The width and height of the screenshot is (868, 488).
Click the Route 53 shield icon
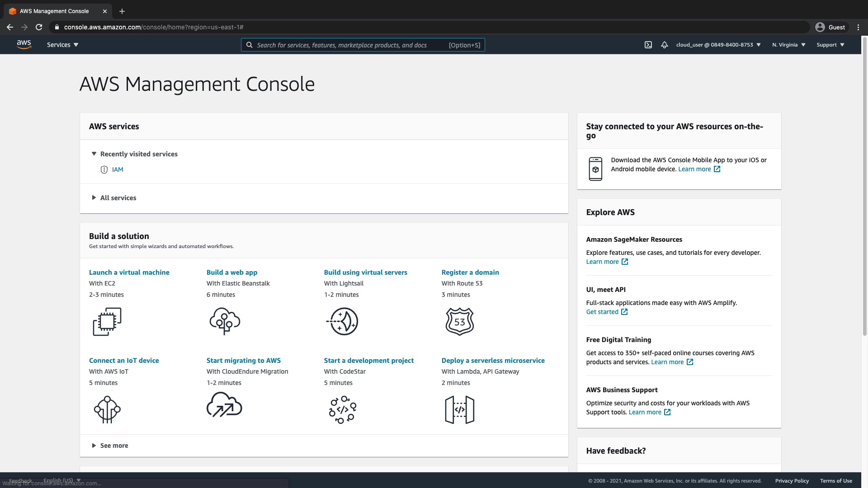pyautogui.click(x=460, y=321)
